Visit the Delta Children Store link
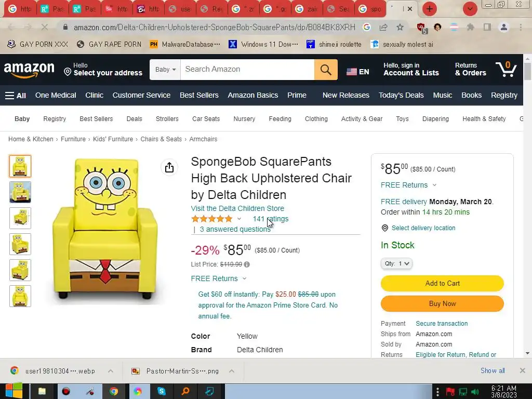This screenshot has width=532, height=399. (x=237, y=208)
